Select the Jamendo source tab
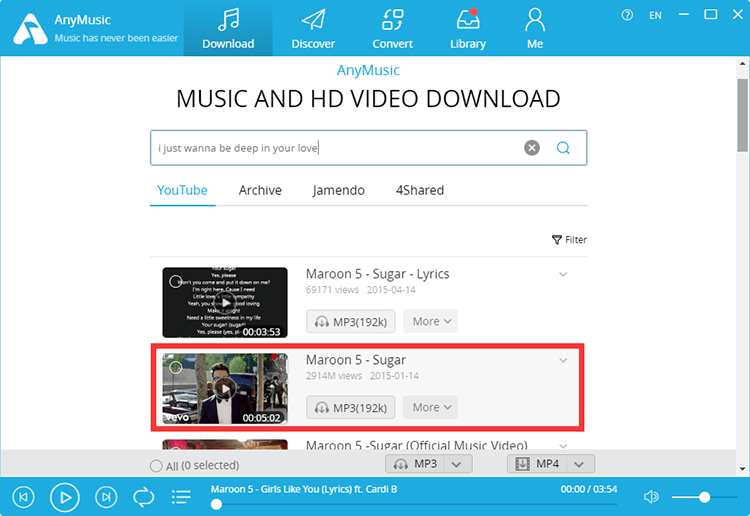 coord(339,190)
